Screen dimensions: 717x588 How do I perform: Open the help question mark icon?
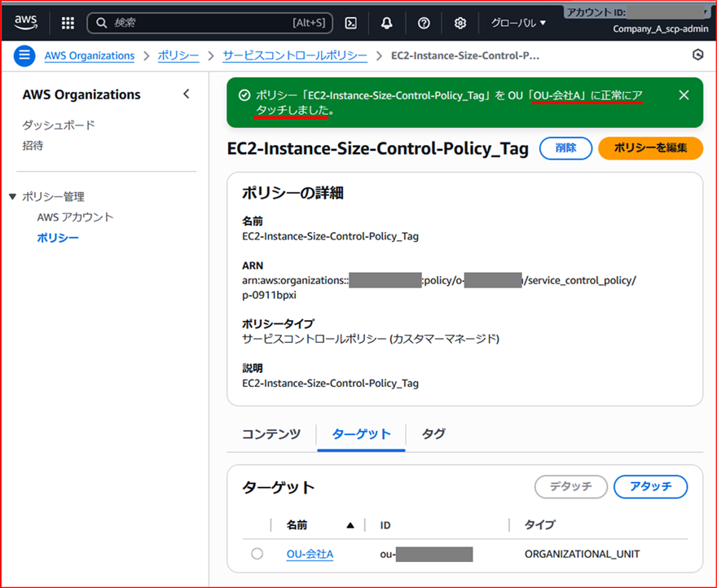click(x=424, y=23)
